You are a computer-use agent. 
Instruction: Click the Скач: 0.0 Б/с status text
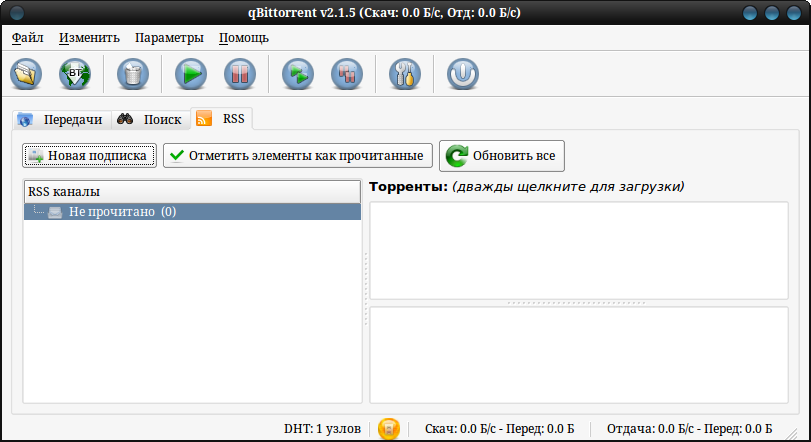point(500,429)
